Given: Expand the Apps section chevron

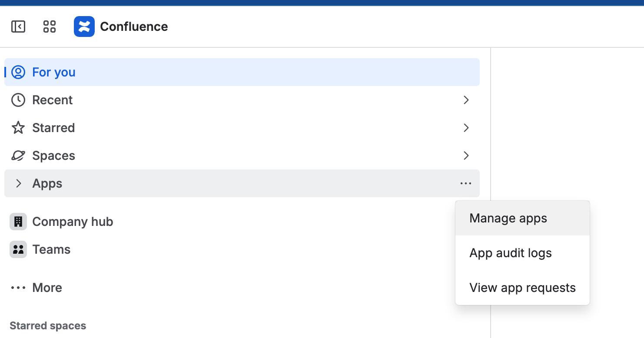Looking at the screenshot, I should (18, 183).
